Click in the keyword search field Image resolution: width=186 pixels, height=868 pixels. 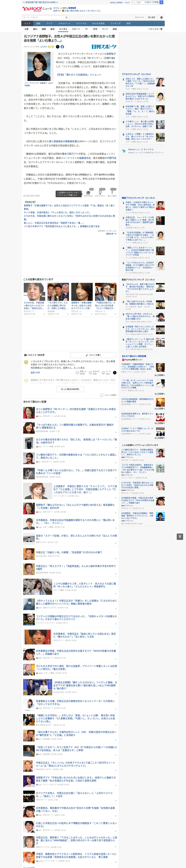(x=43, y=17)
